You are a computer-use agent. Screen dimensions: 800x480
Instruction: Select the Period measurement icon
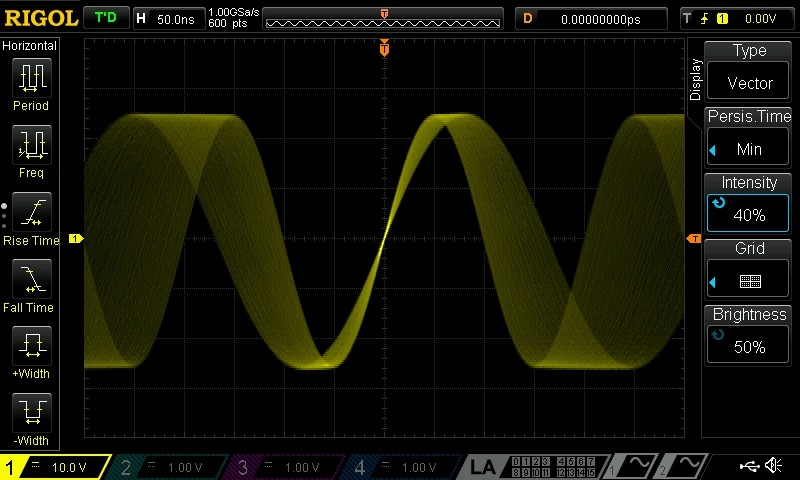30,78
